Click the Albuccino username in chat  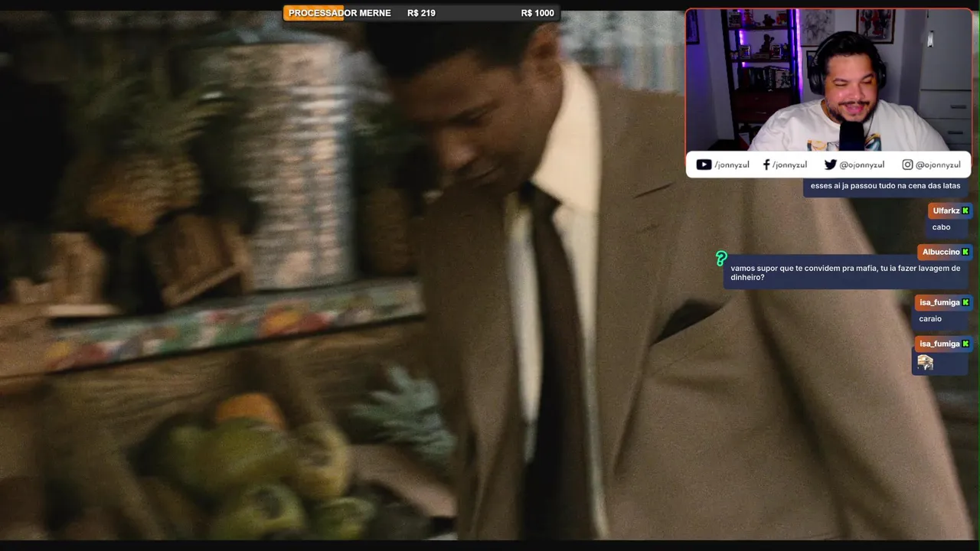[941, 252]
